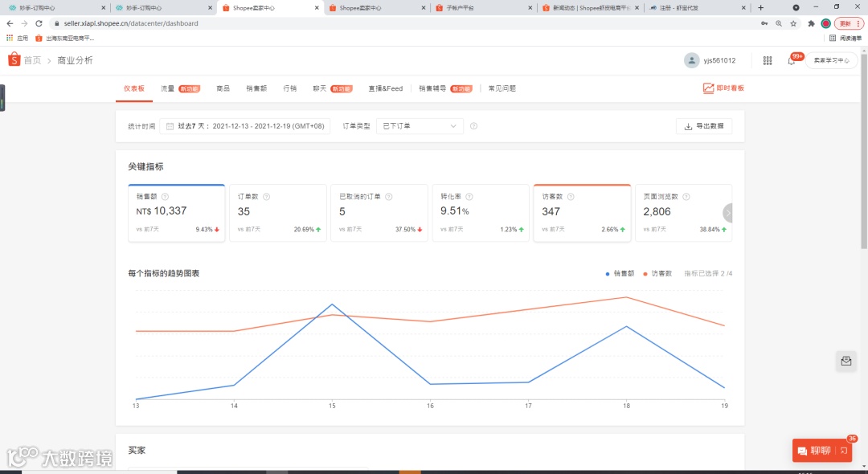
Task: Toggle the 页面浏览数 metric card
Action: click(x=683, y=213)
